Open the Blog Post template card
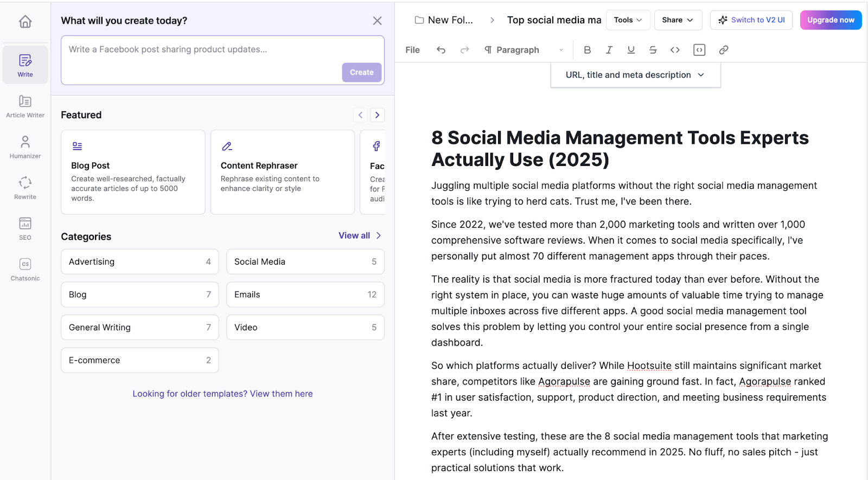Image resolution: width=868 pixels, height=480 pixels. point(133,172)
